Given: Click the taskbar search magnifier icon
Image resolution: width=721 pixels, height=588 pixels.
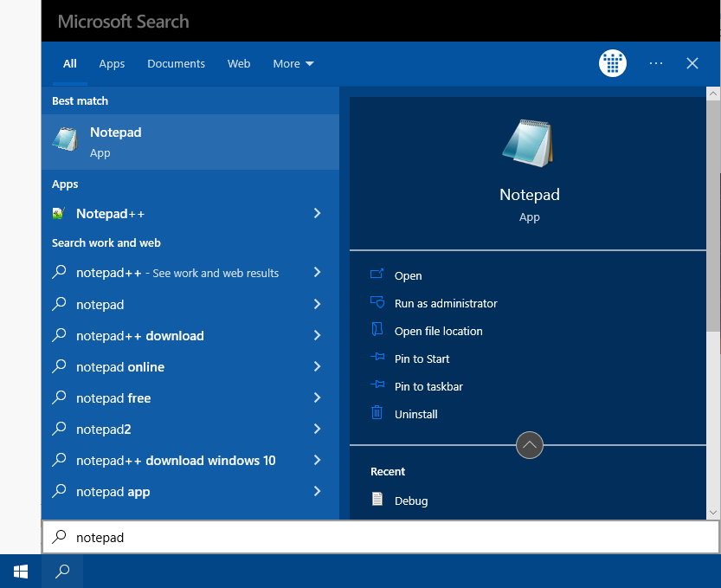Looking at the screenshot, I should [x=62, y=572].
